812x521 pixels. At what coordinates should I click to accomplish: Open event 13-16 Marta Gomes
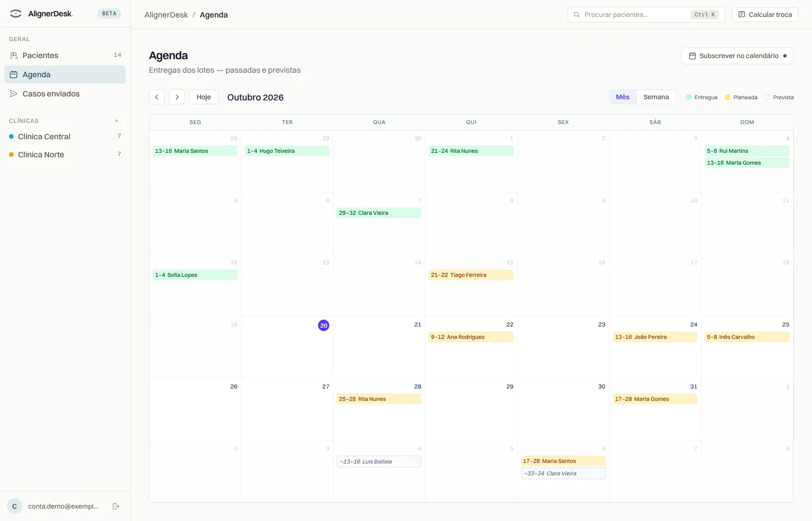(747, 163)
